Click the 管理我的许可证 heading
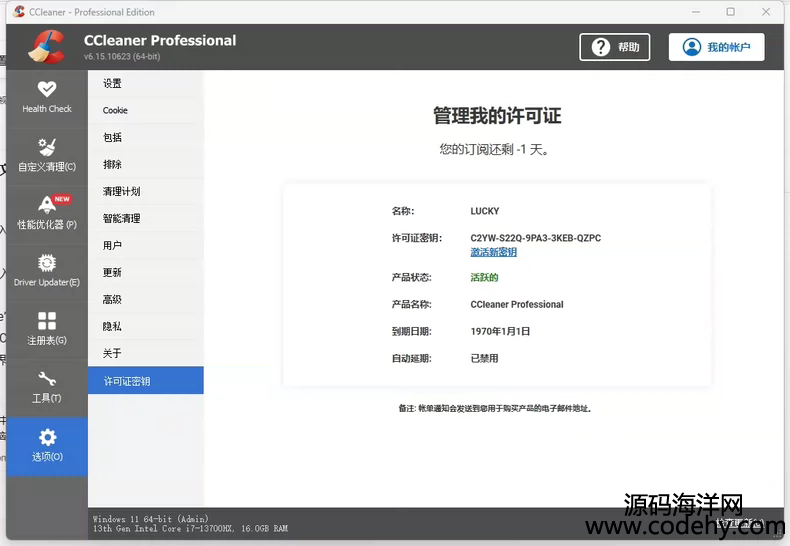 [x=497, y=116]
